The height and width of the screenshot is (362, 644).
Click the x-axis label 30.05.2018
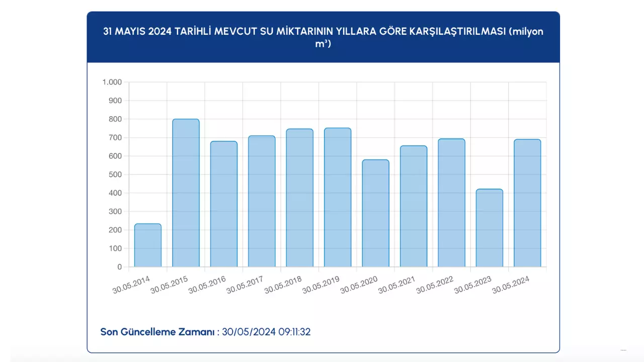point(283,284)
